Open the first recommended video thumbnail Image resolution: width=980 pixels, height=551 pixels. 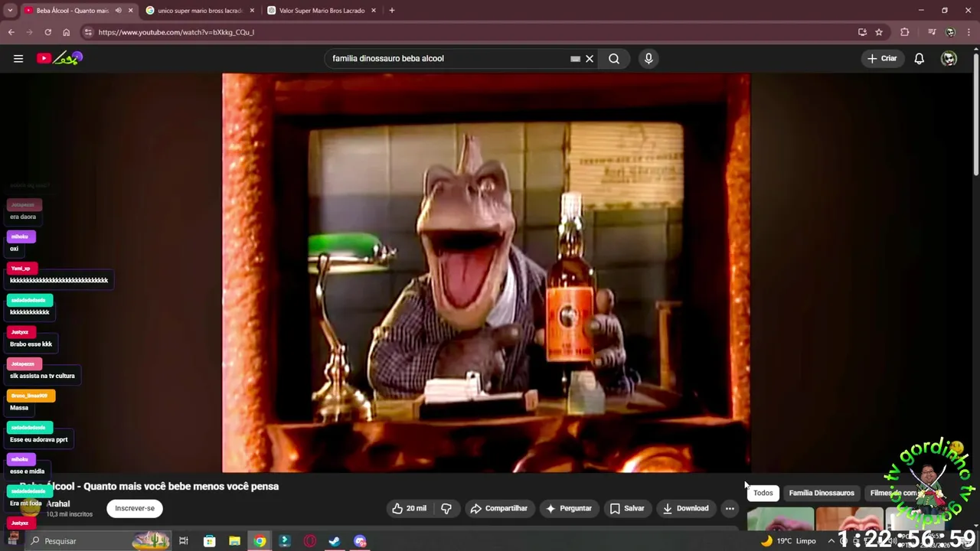point(780,518)
